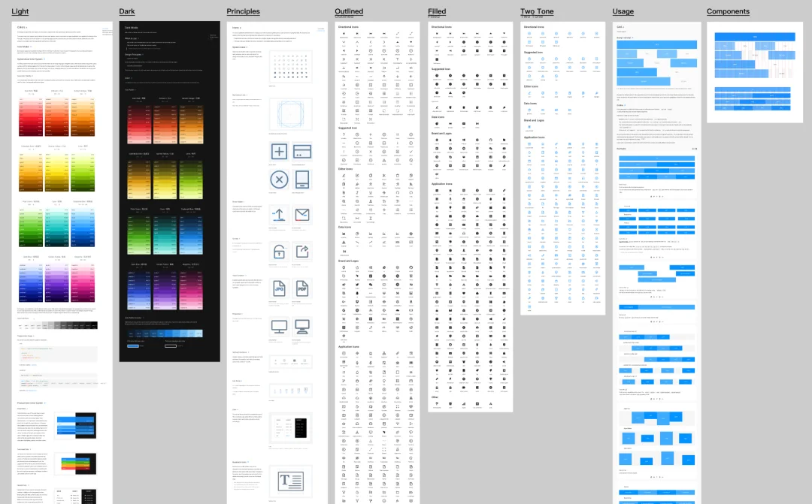812x504 pixels.
Task: Click the top blue bar in Components
Action: (x=755, y=37)
